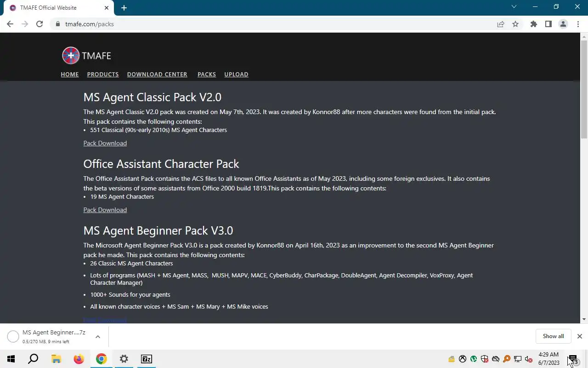
Task: Toggle the Chrome side panel
Action: click(548, 24)
